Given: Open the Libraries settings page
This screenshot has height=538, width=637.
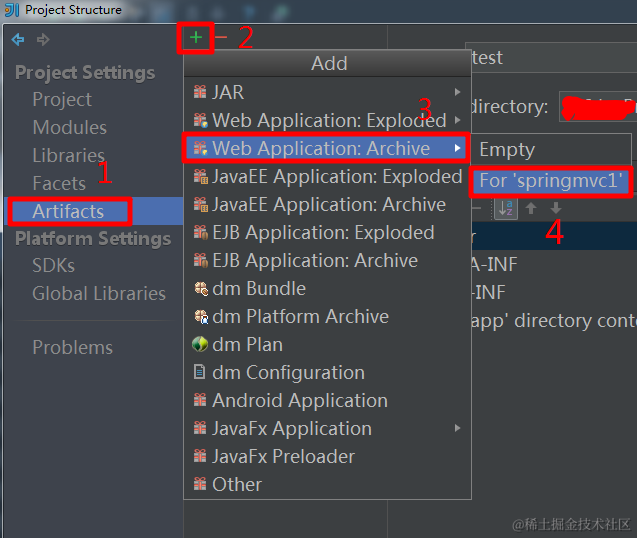Looking at the screenshot, I should click(x=69, y=156).
